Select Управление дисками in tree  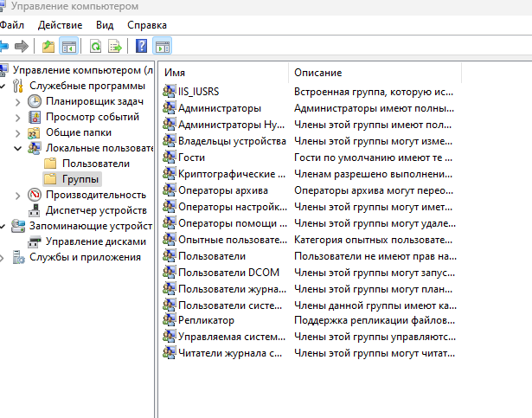coord(96,241)
